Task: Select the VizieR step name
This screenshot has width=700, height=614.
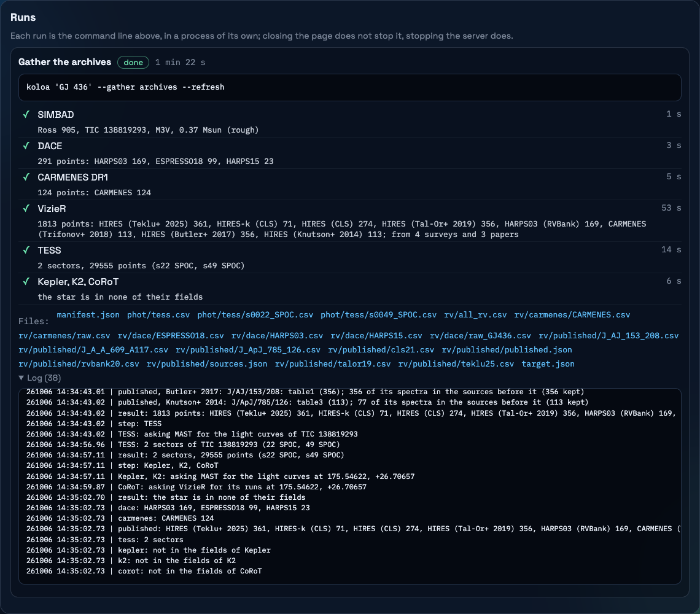Action: pyautogui.click(x=52, y=209)
